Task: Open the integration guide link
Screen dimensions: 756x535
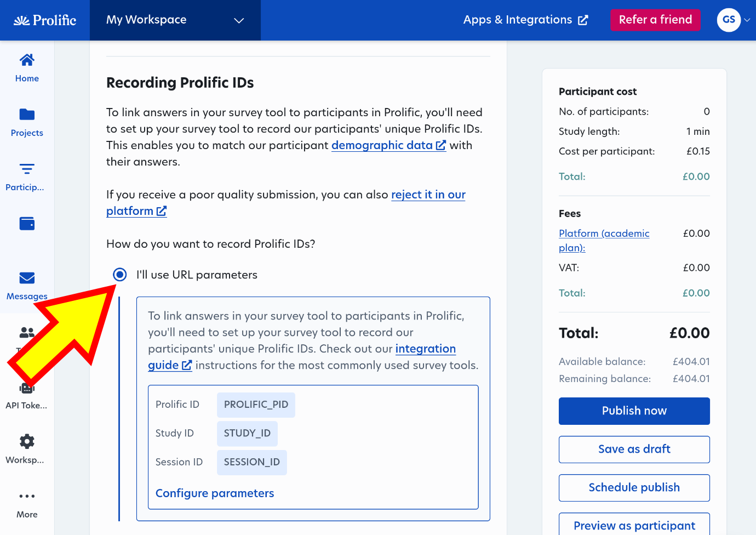Action: pos(302,357)
